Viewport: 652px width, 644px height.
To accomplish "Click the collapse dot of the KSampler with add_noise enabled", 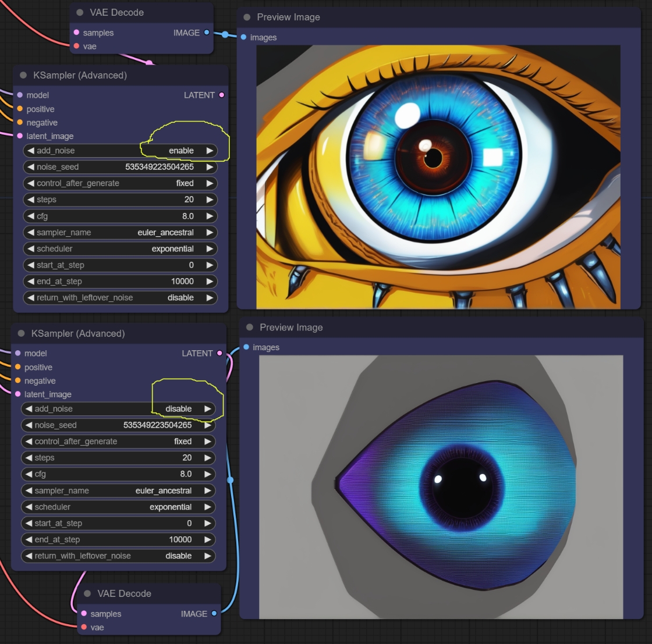I will [x=23, y=75].
